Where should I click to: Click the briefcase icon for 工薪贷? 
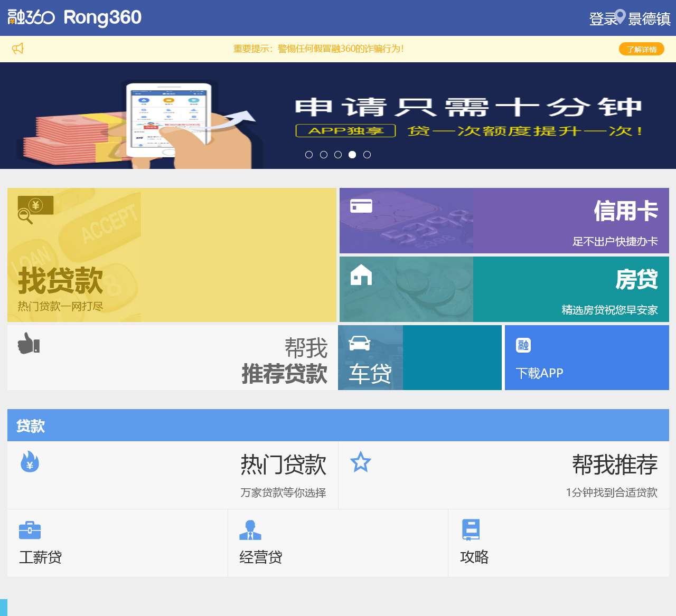pyautogui.click(x=30, y=529)
